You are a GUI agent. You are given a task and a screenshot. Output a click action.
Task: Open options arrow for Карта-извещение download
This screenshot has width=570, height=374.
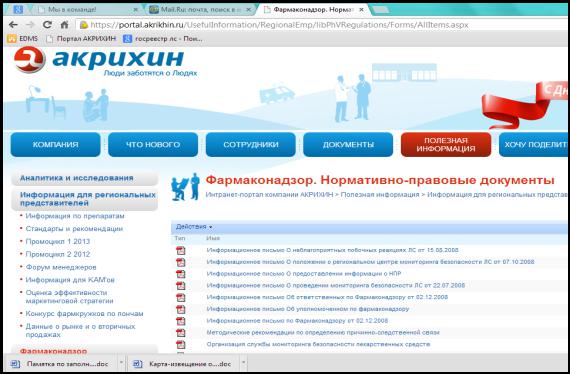(x=244, y=363)
